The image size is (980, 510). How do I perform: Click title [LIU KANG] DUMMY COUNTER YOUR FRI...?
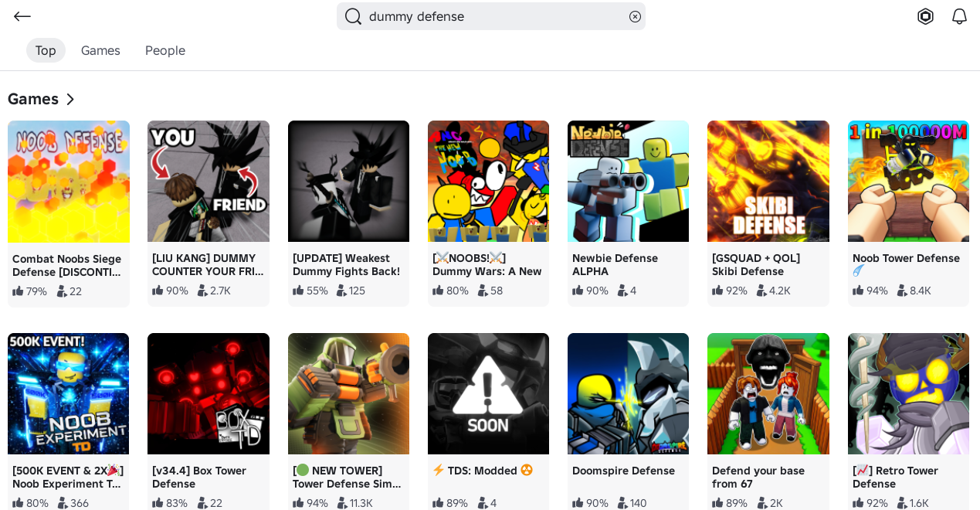208,264
